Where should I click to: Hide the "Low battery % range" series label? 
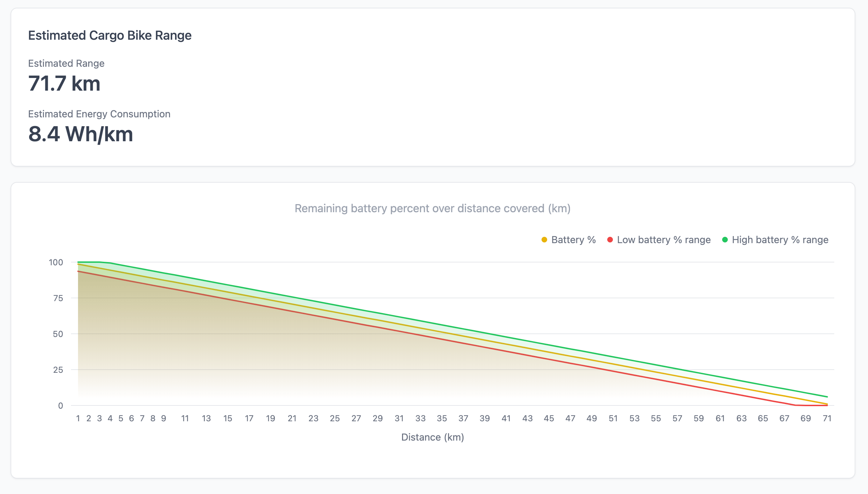coord(663,240)
